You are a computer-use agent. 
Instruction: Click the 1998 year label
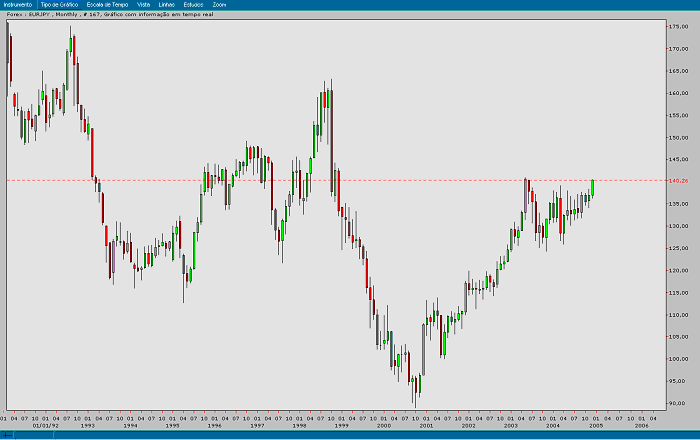(299, 426)
